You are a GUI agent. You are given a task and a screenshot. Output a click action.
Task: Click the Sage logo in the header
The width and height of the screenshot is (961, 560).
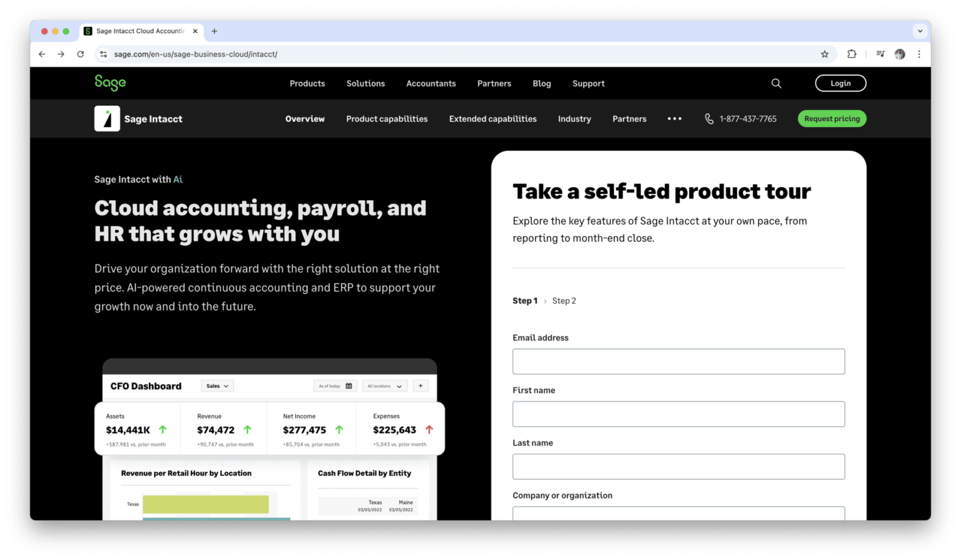(110, 82)
